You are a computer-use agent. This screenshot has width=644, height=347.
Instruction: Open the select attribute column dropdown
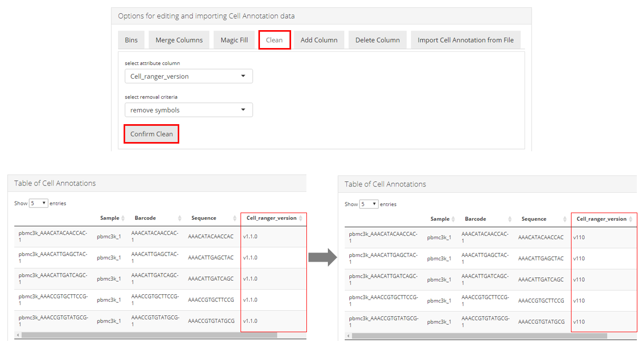188,76
